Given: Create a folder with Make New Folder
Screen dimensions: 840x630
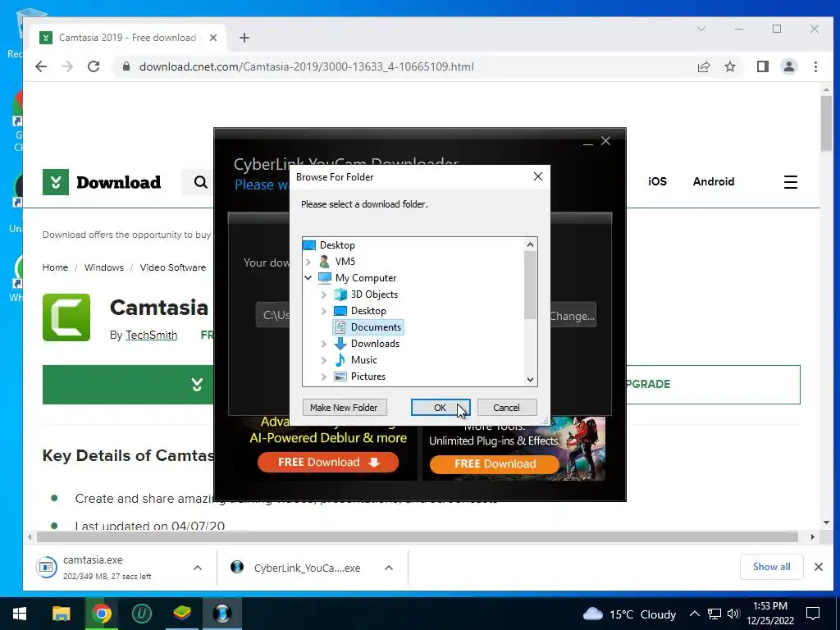Looking at the screenshot, I should pos(344,408).
